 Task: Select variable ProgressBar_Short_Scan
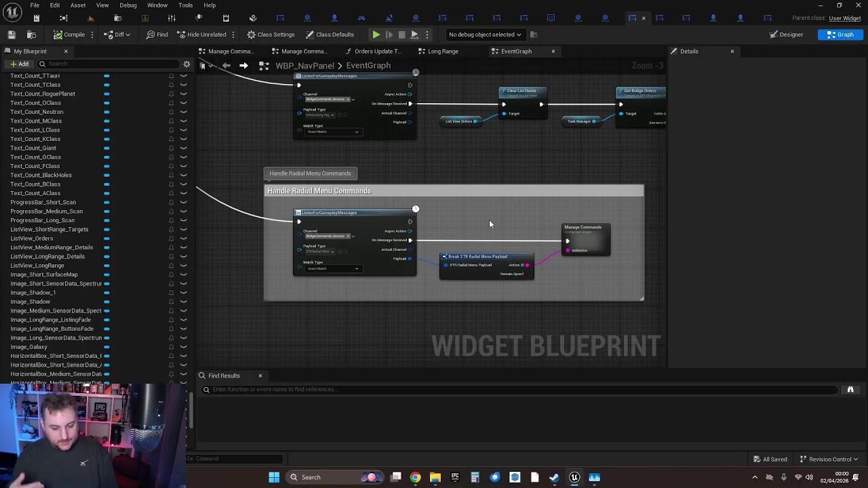click(x=43, y=202)
